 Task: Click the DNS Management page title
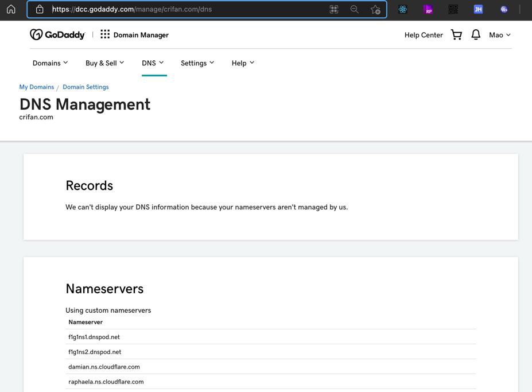[x=85, y=104]
